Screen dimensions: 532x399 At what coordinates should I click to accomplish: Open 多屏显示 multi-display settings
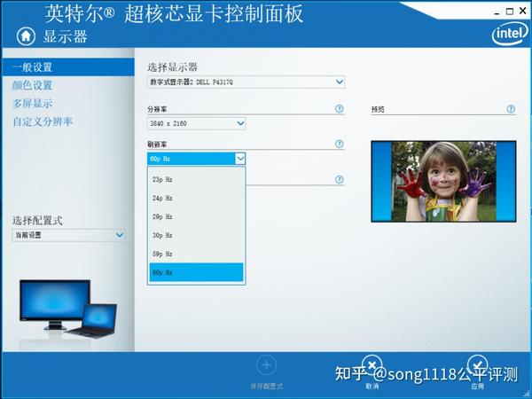(x=33, y=104)
